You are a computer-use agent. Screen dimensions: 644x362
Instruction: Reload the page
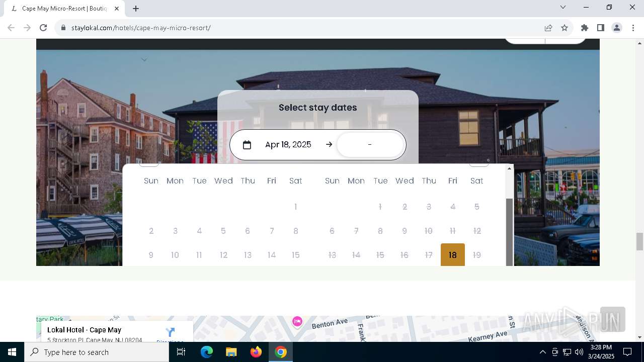[x=43, y=28]
